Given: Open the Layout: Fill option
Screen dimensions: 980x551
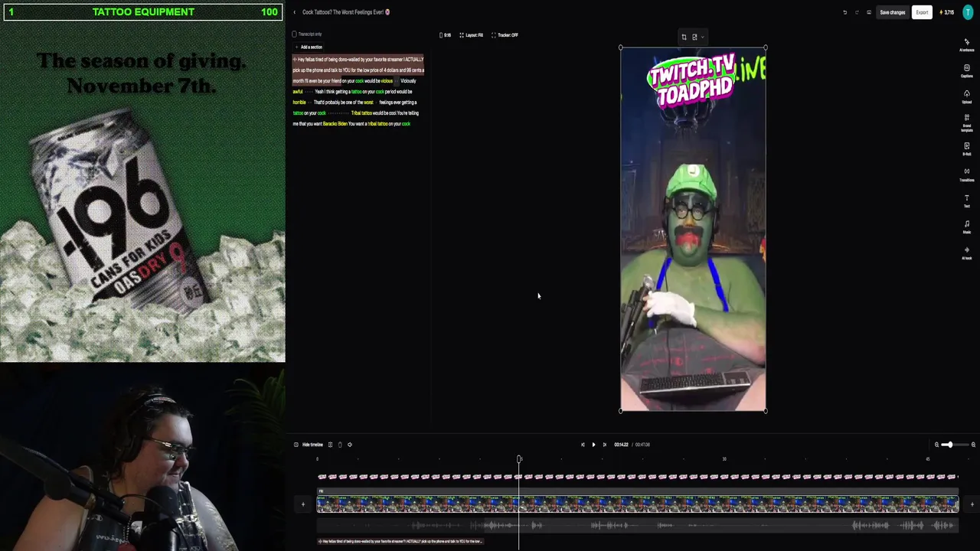Looking at the screenshot, I should click(471, 35).
